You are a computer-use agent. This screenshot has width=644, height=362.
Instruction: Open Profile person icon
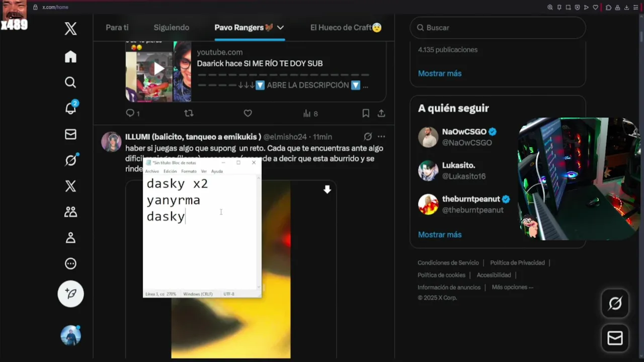point(70,238)
